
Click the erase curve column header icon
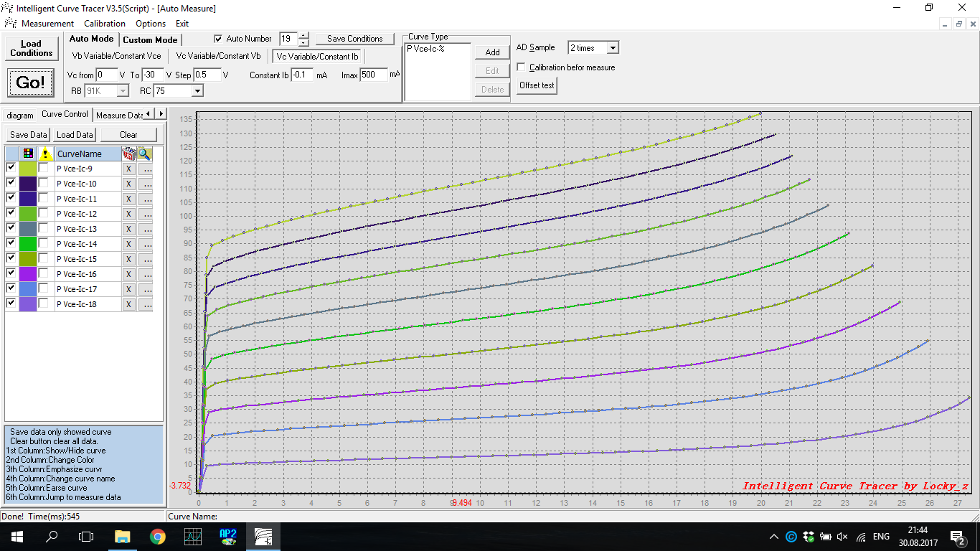click(x=129, y=154)
